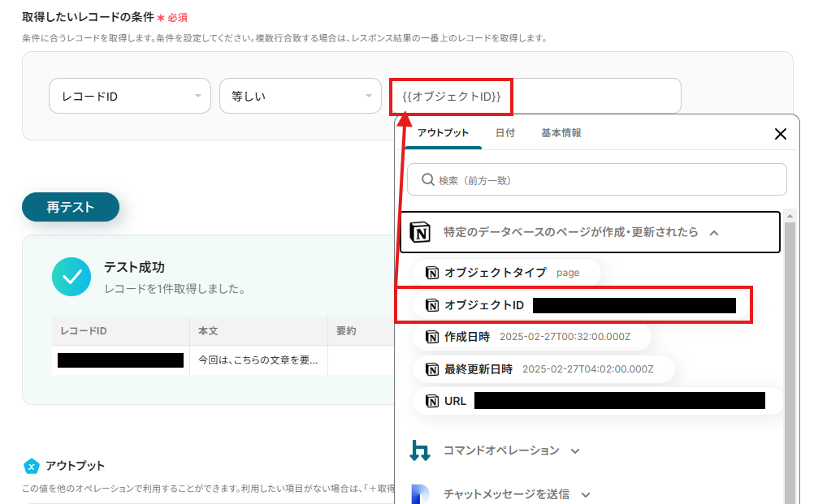Open the 等しい operator dropdown
Screen dimensions: 814x504
300,96
